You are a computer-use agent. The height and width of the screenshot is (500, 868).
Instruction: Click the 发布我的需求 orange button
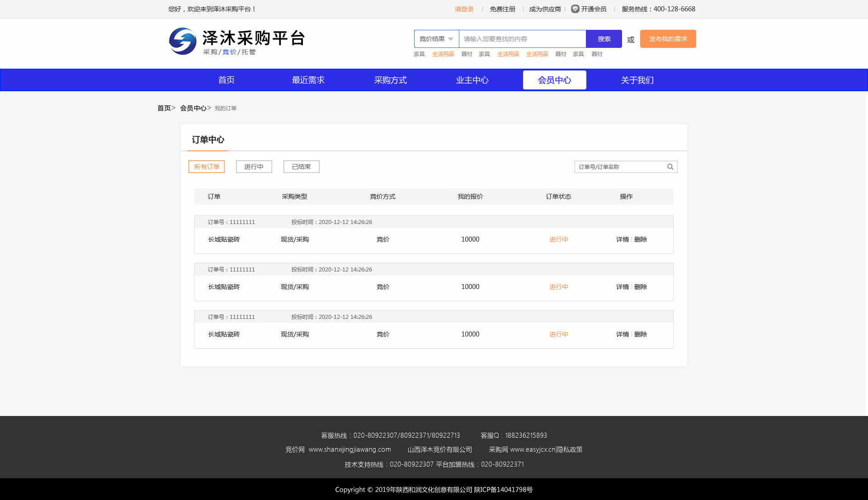click(668, 39)
